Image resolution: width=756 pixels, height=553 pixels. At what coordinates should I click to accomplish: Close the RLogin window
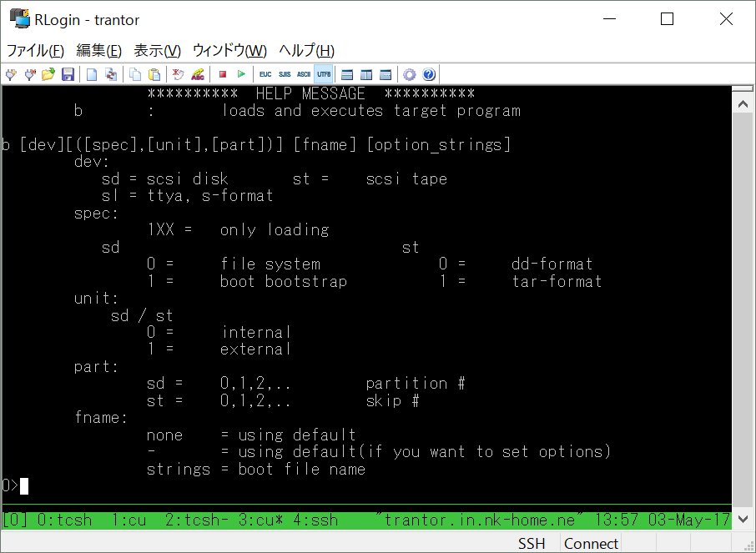tap(726, 19)
